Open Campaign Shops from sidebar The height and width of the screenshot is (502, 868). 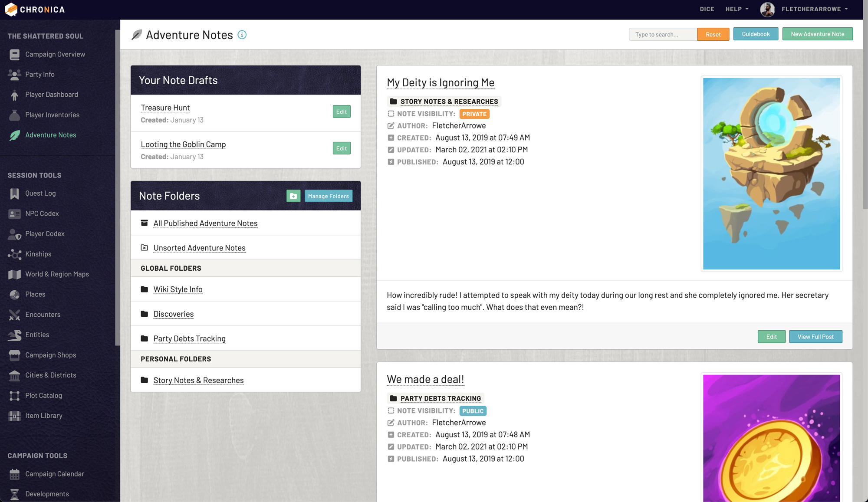(50, 355)
